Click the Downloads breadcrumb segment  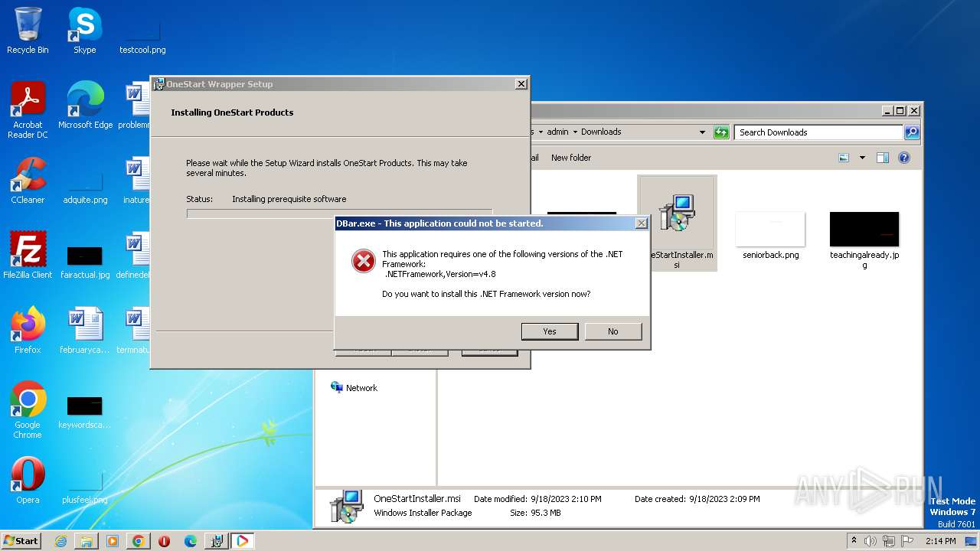point(601,132)
